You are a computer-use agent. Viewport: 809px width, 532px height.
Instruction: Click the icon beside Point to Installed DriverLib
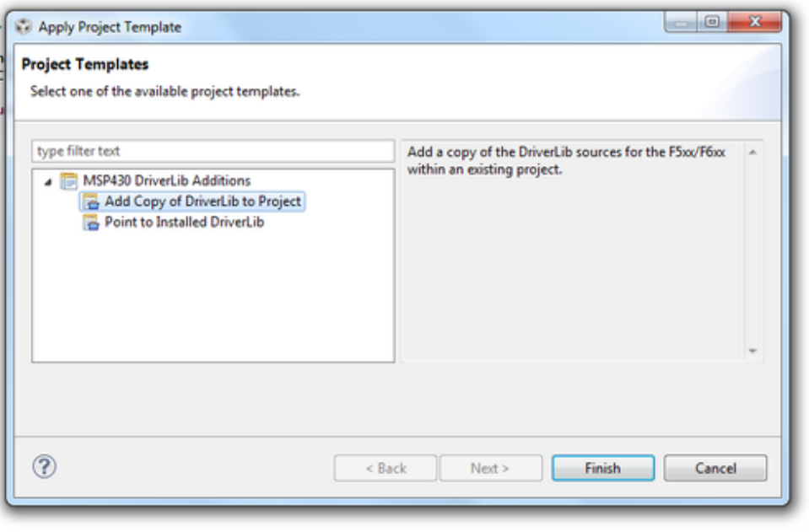[90, 223]
